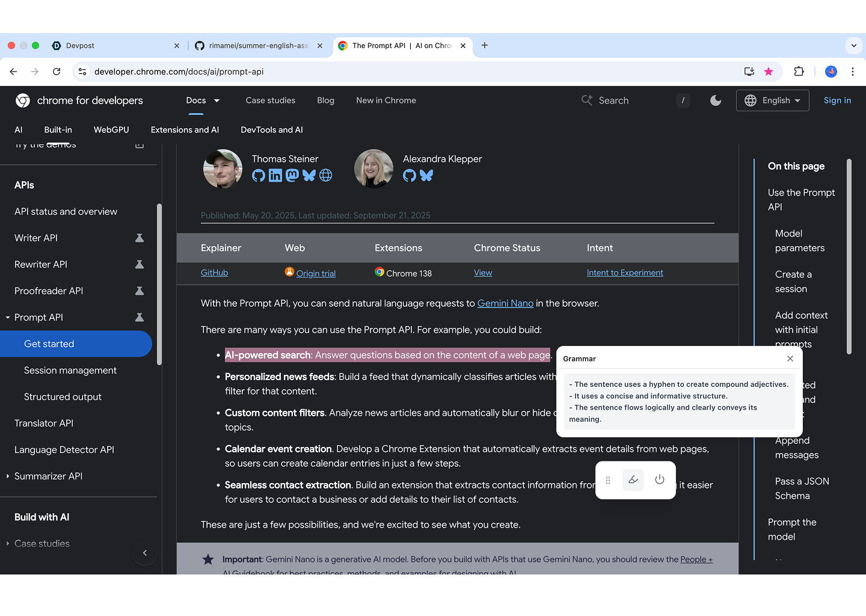
Task: Go back using the browser back arrow
Action: pos(13,72)
